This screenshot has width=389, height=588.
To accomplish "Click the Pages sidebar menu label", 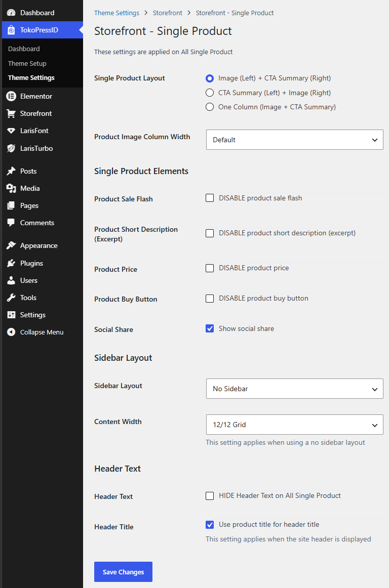I will (x=29, y=205).
